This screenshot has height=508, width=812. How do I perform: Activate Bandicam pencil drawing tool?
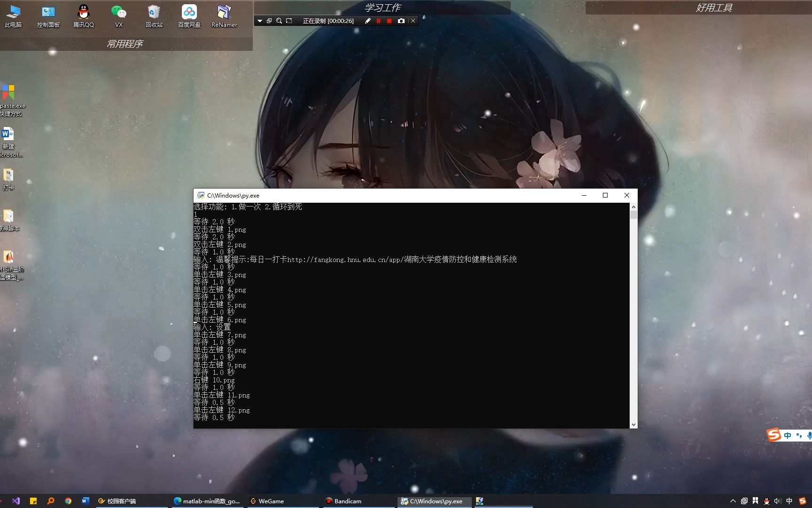(368, 21)
